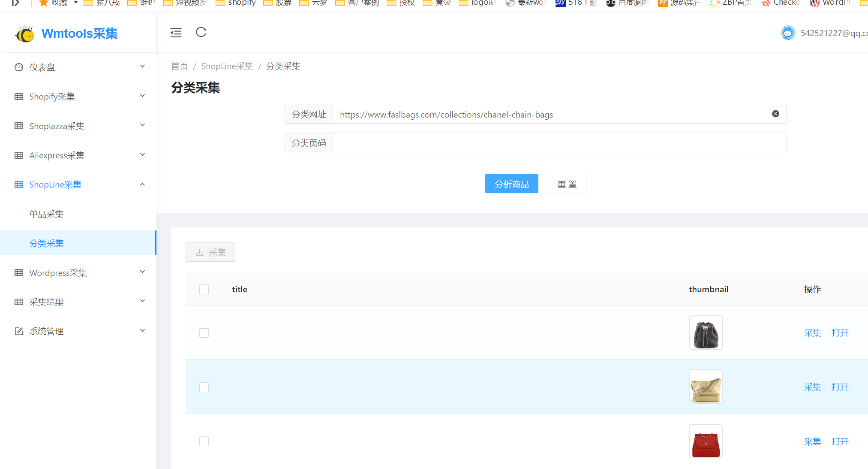Viewport: 868px width, 469px height.
Task: Select 单品采集 in the sidebar
Action: tap(46, 214)
